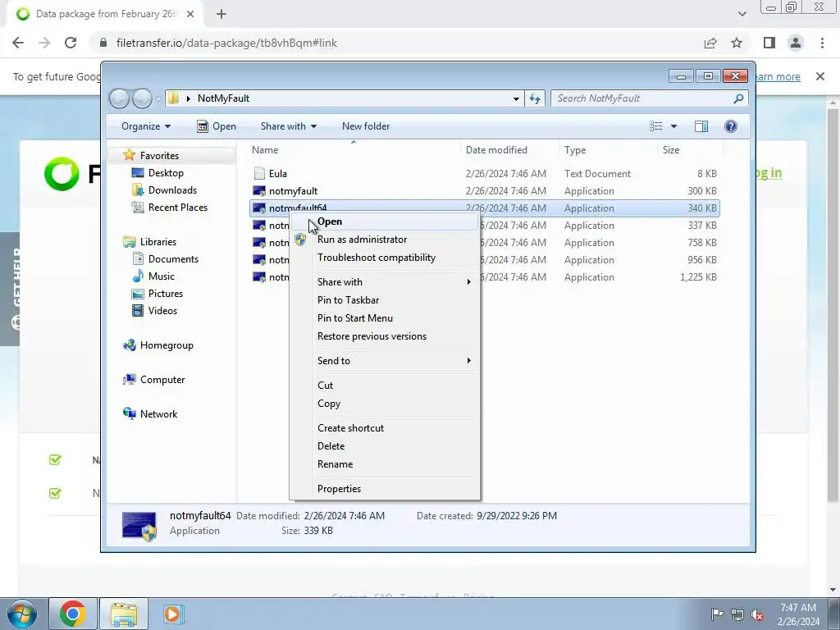
Task: Select Pin to Start Menu
Action: 354,318
